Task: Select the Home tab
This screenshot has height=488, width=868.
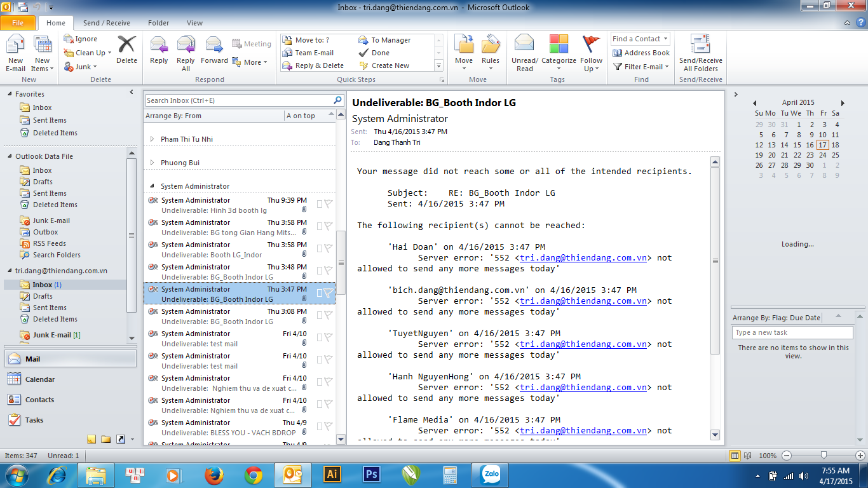Action: (56, 23)
